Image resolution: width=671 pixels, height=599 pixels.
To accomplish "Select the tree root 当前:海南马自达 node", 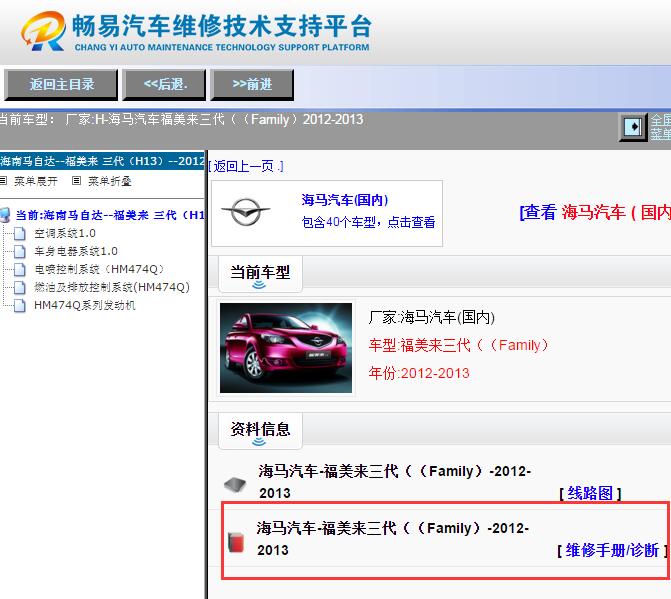I will [110, 215].
